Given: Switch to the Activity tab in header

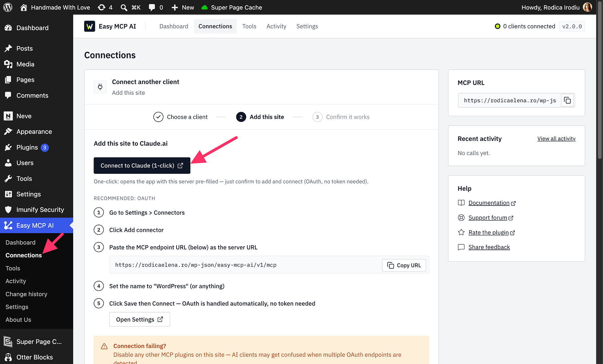Looking at the screenshot, I should coord(276,26).
